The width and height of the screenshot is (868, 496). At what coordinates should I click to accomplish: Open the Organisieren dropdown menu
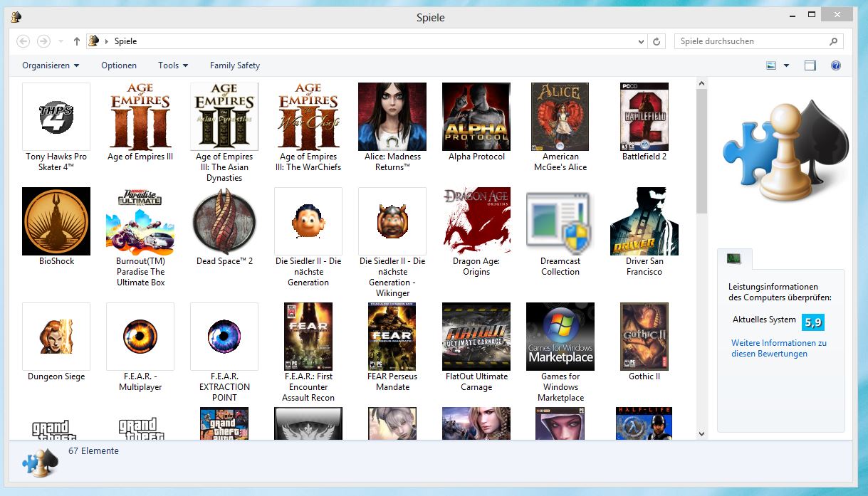(51, 65)
